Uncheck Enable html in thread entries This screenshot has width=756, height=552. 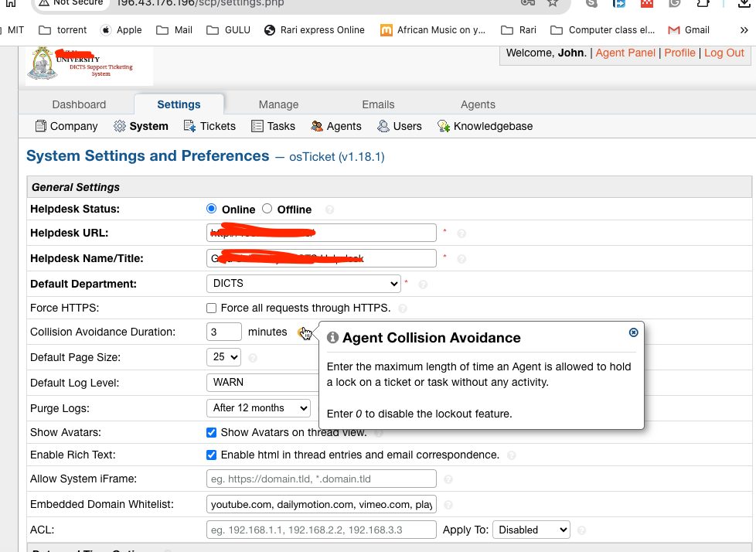(x=212, y=455)
